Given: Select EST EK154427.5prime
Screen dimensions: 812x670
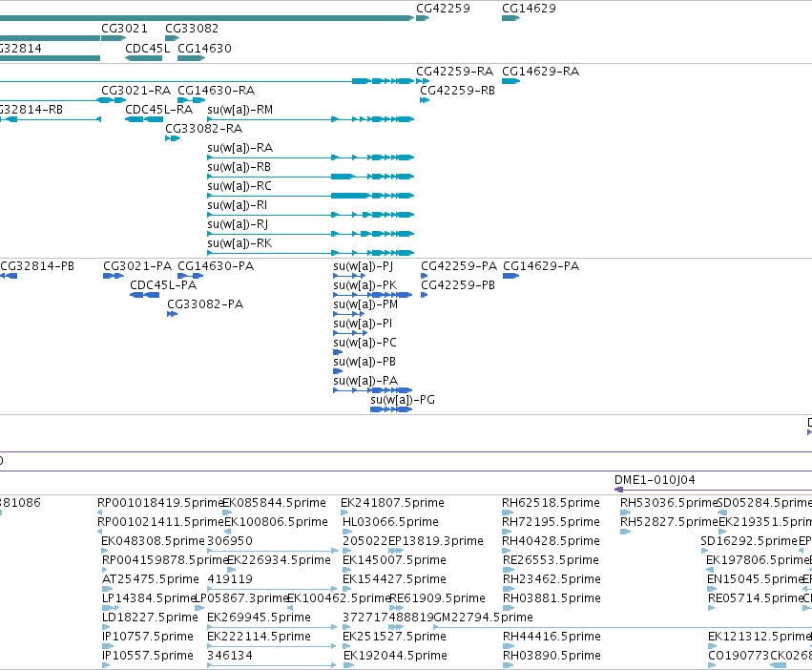Looking at the screenshot, I should 395,579.
